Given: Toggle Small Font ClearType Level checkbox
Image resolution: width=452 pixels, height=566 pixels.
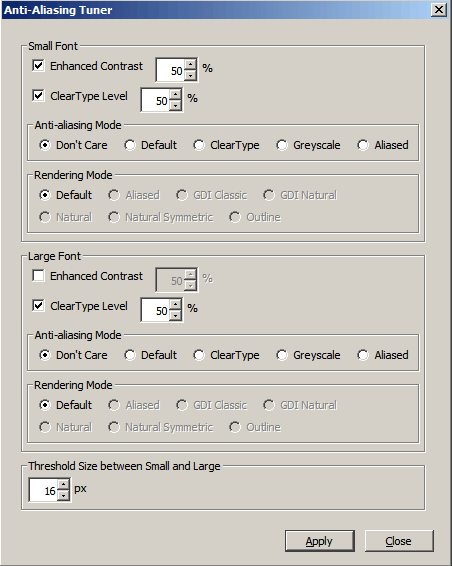Looking at the screenshot, I should 38,96.
